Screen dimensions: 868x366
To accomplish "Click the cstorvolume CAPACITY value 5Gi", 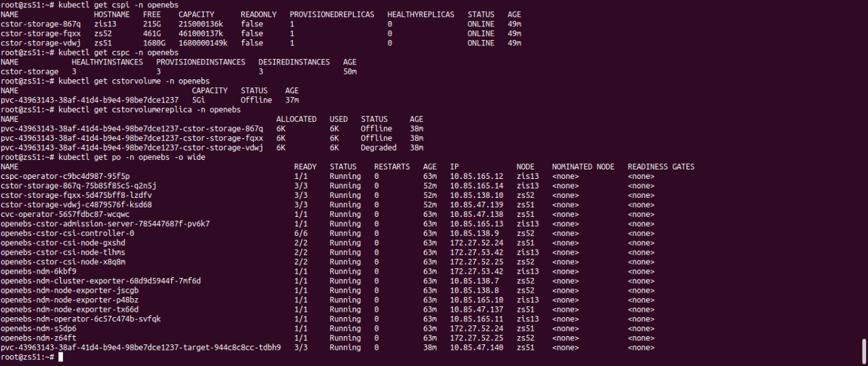I will point(199,100).
